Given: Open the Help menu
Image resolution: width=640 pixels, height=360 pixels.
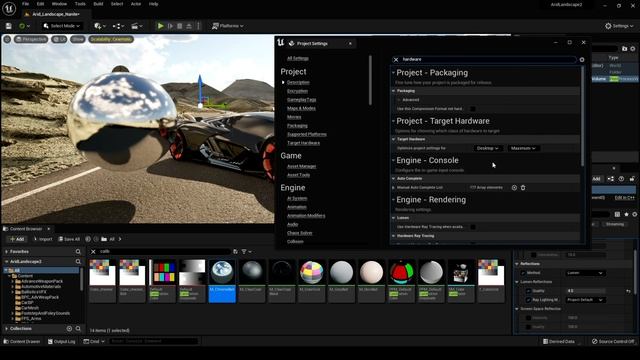Looking at the screenshot, I should (153, 4).
